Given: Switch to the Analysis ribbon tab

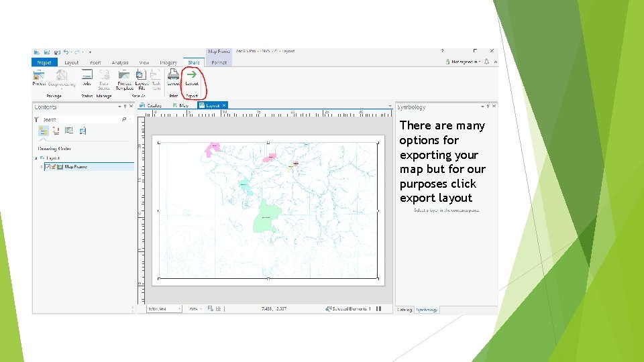Looking at the screenshot, I should coord(120,62).
